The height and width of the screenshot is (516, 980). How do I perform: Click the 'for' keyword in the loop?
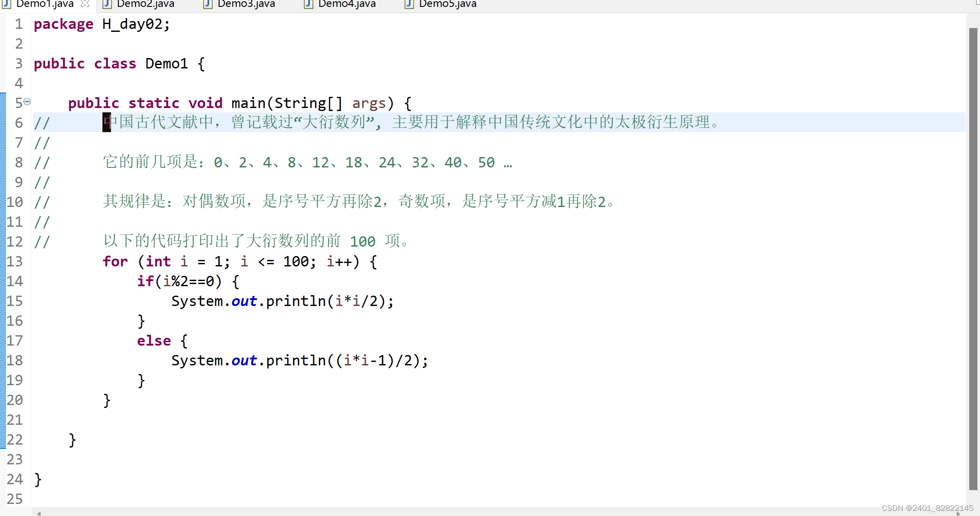coord(115,261)
